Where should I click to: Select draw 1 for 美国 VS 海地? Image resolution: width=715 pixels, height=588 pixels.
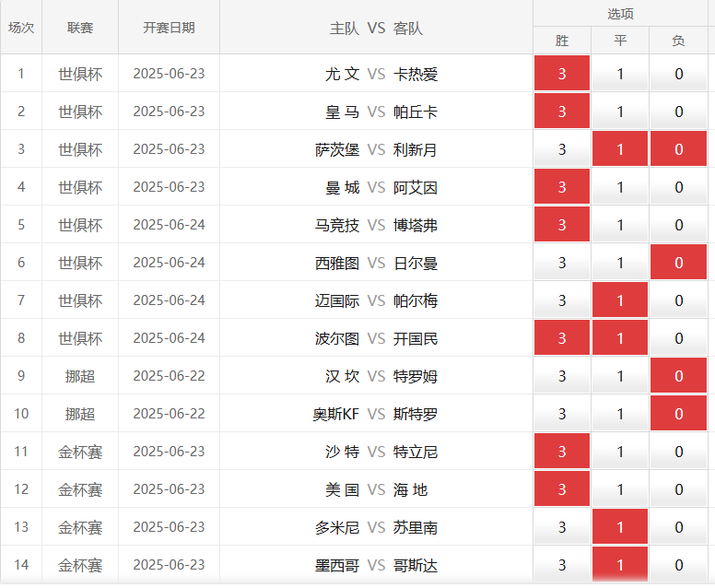pyautogui.click(x=620, y=489)
